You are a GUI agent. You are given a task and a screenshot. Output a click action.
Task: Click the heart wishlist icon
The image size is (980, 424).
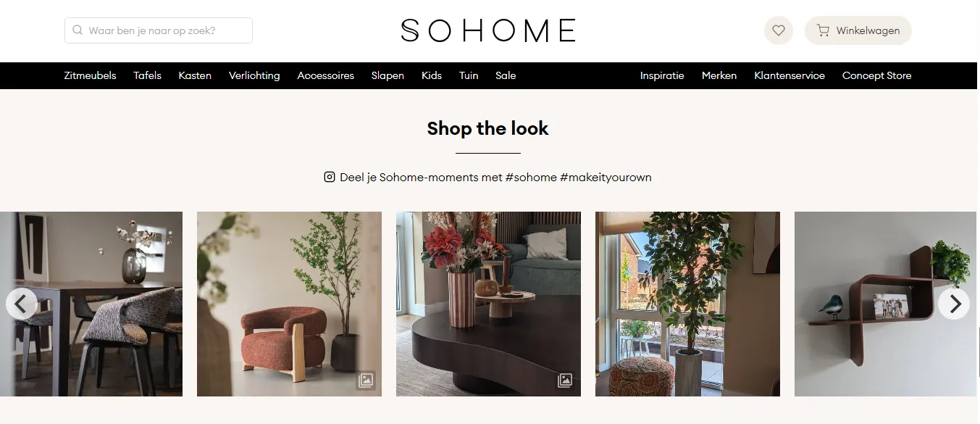click(x=779, y=30)
